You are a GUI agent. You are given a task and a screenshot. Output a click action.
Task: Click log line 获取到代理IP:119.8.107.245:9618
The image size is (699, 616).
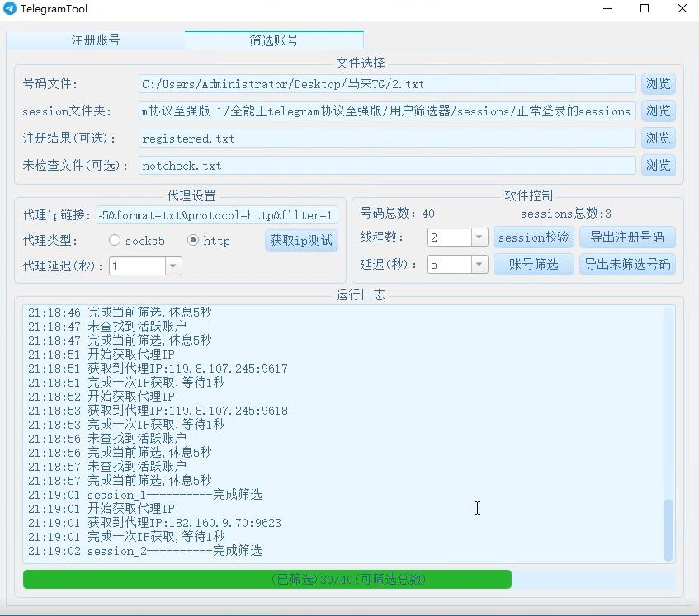[158, 411]
